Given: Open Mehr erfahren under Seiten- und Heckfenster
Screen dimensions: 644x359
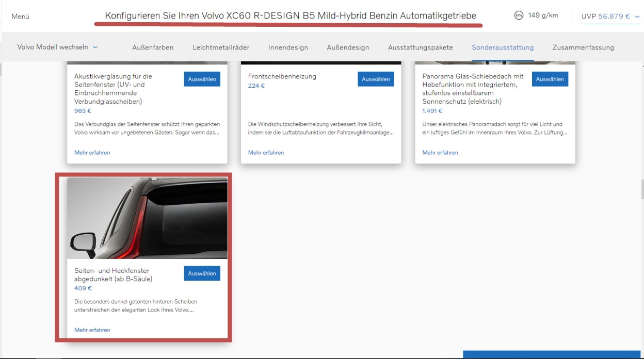Looking at the screenshot, I should pos(92,330).
